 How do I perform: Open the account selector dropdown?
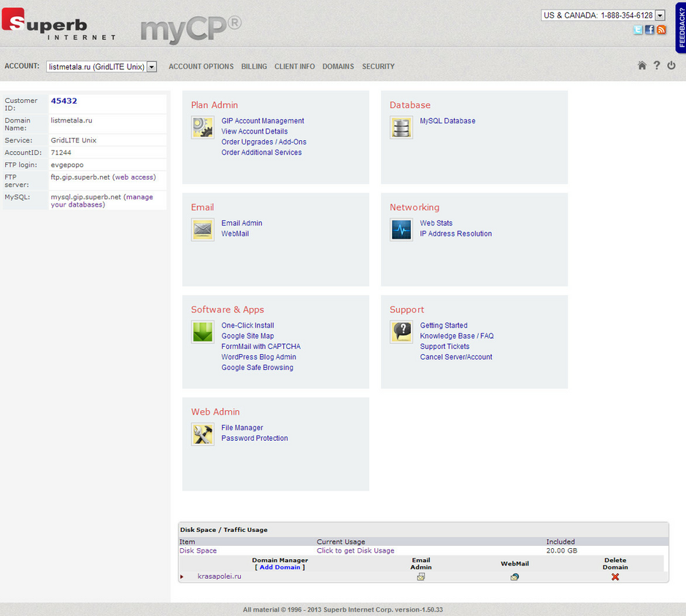(x=101, y=66)
